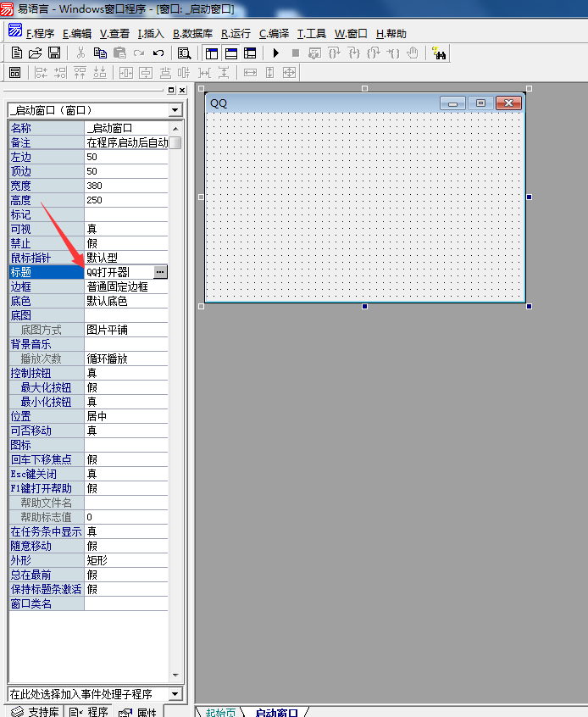Toggle the 可否移动 property value
The image size is (588, 717).
[x=126, y=431]
